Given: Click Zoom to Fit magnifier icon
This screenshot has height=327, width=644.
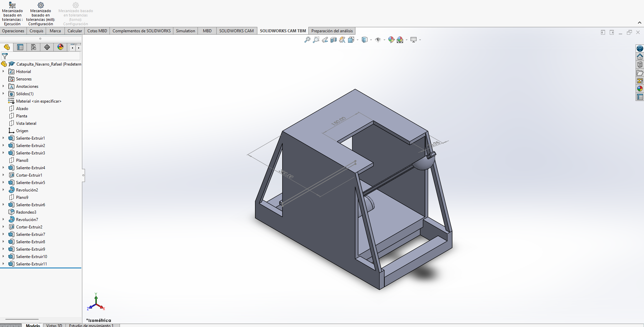Looking at the screenshot, I should (307, 40).
